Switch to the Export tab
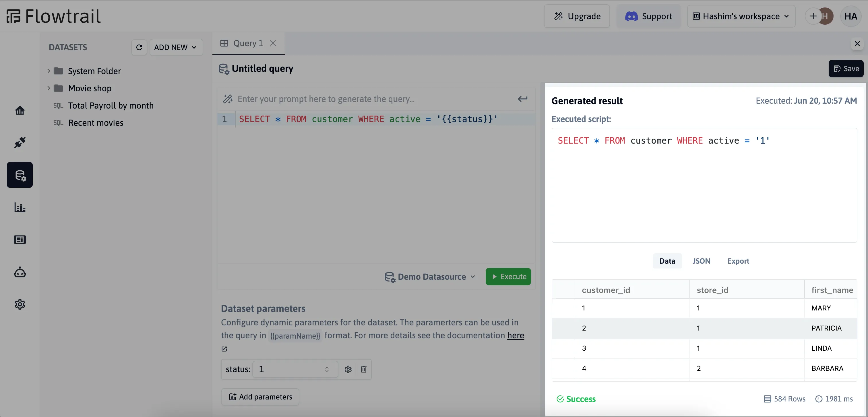This screenshot has width=868, height=417. click(738, 261)
